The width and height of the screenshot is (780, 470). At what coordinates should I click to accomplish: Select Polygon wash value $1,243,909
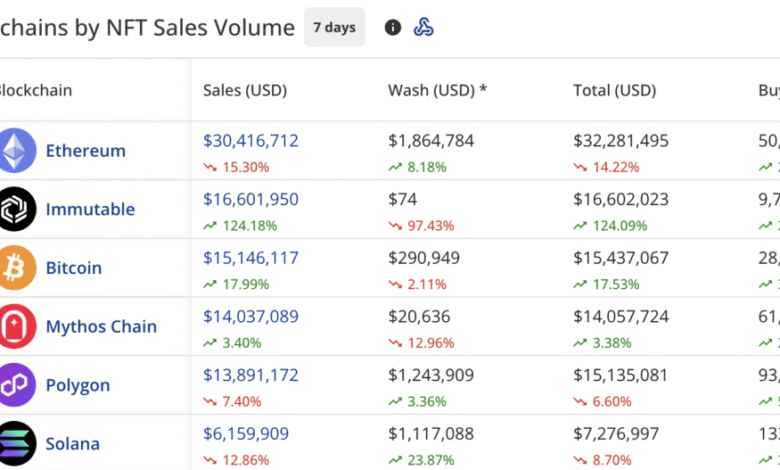point(431,376)
